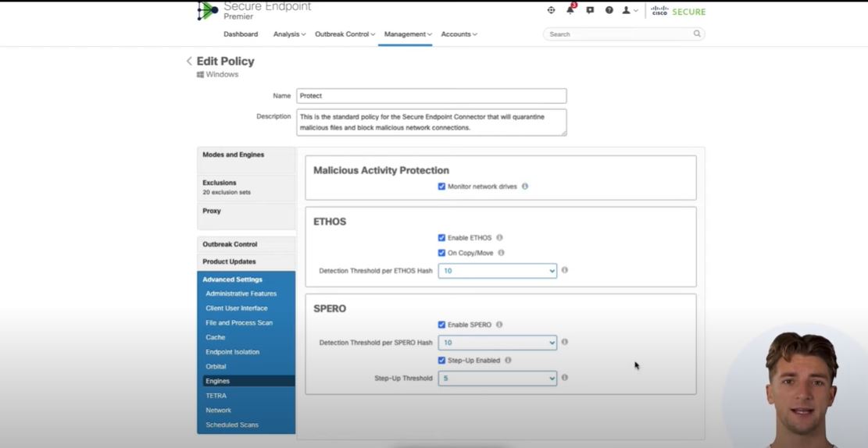Open the crosshair target icon in header
The width and height of the screenshot is (868, 448).
pyautogui.click(x=551, y=10)
